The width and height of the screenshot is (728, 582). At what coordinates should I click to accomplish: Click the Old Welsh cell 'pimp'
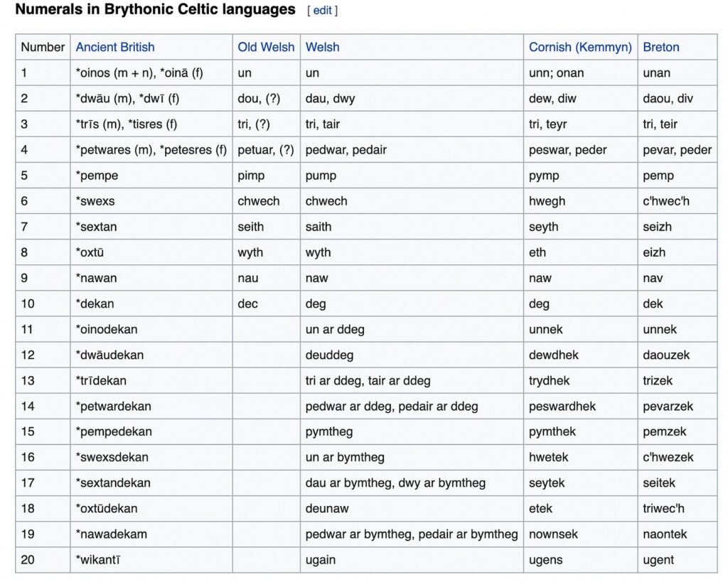251,176
